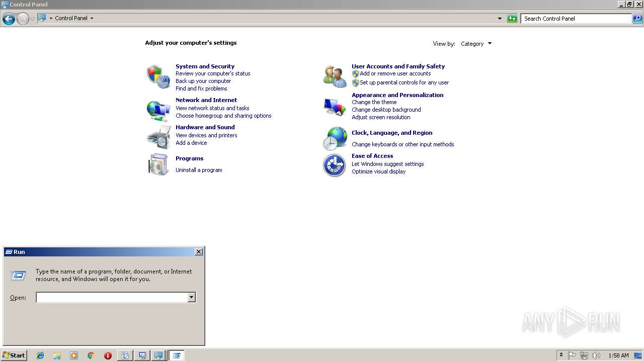The image size is (644, 362).
Task: Expand the root location arrow in address bar
Action: 51,18
